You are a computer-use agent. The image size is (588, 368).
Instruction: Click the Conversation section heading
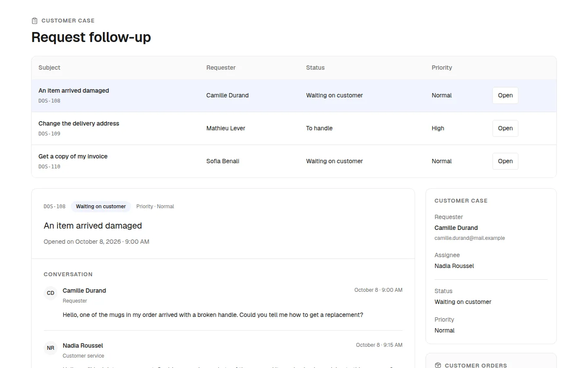coord(68,274)
